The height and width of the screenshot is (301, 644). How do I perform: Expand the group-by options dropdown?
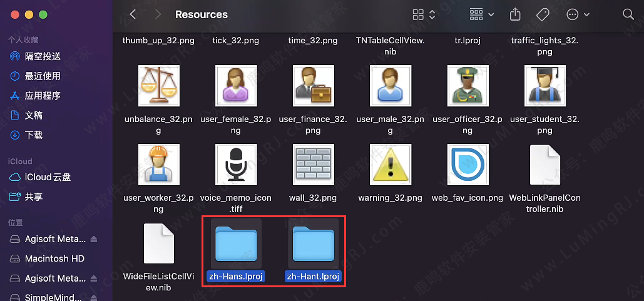(x=481, y=14)
